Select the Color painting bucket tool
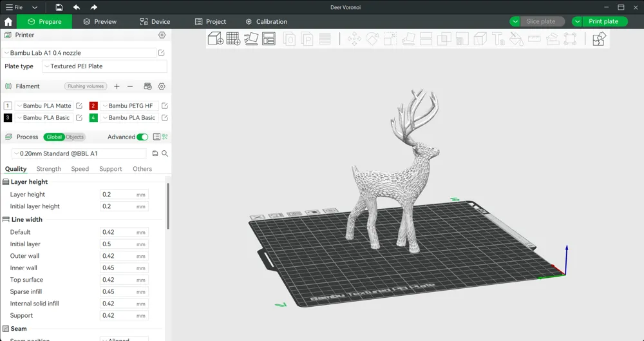Screen dimensions: 644x341 pos(516,39)
